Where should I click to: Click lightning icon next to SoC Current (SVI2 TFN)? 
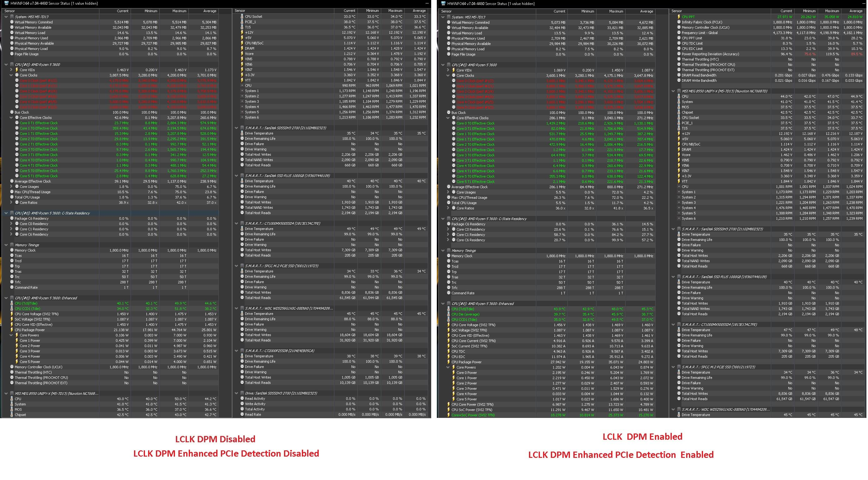pos(448,346)
